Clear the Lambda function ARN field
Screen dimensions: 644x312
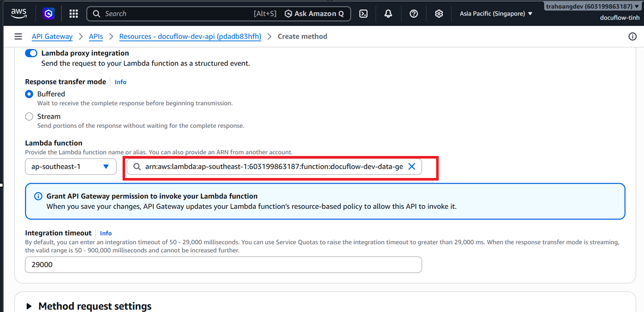click(412, 167)
